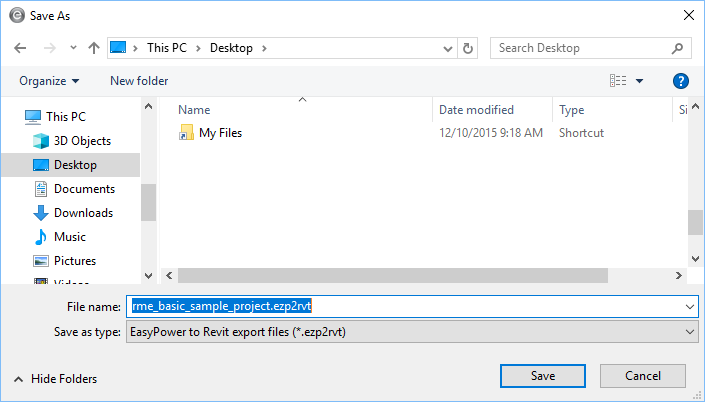Open the Help question mark icon
Viewport: 705px width, 402px height.
681,81
